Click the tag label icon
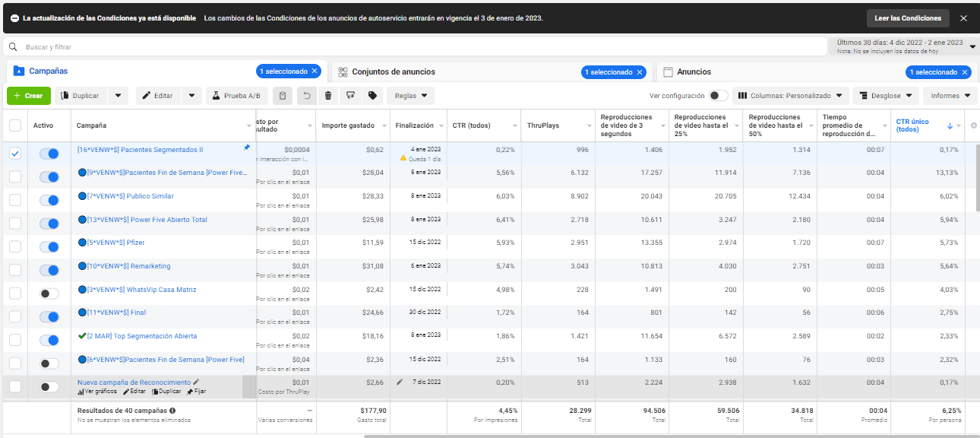 372,96
